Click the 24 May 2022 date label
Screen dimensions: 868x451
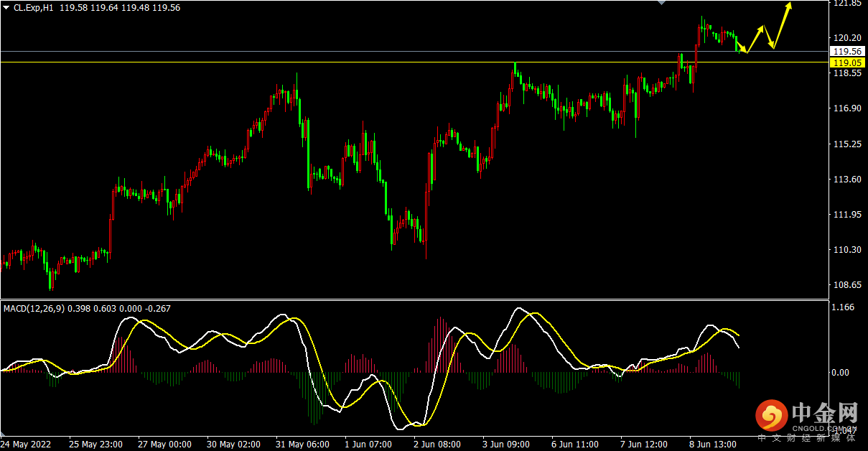pos(26,445)
